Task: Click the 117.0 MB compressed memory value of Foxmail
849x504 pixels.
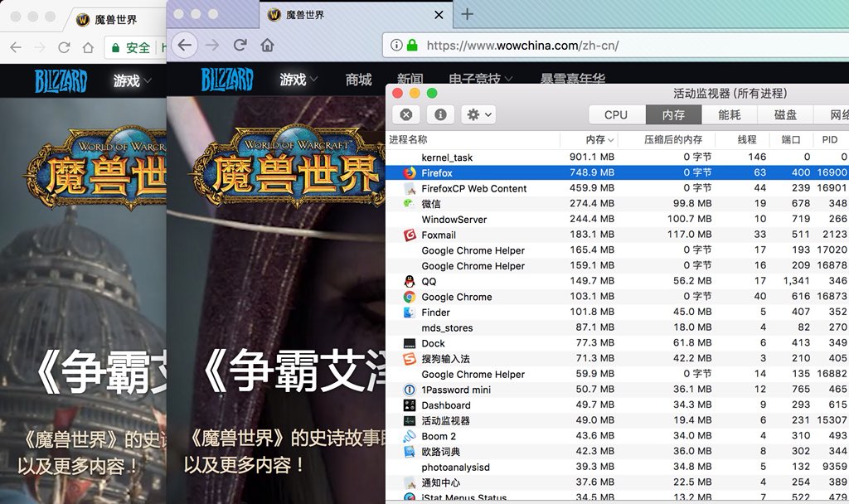Action: point(689,235)
